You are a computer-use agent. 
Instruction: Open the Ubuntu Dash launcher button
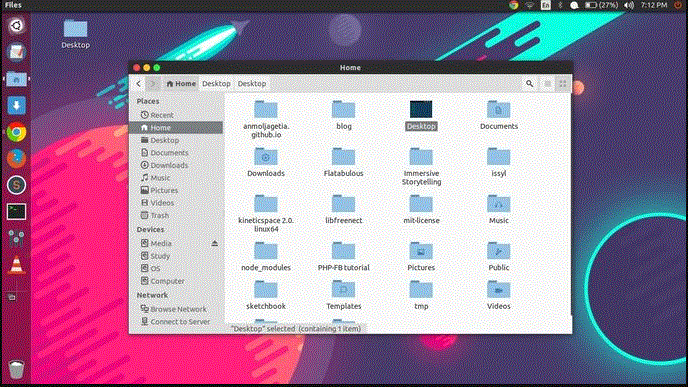point(16,25)
